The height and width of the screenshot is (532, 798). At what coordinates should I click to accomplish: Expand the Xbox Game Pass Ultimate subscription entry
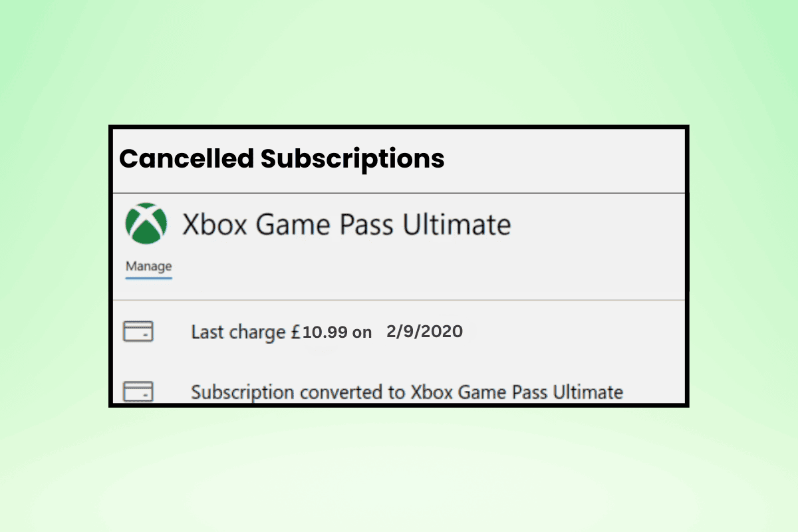344,224
